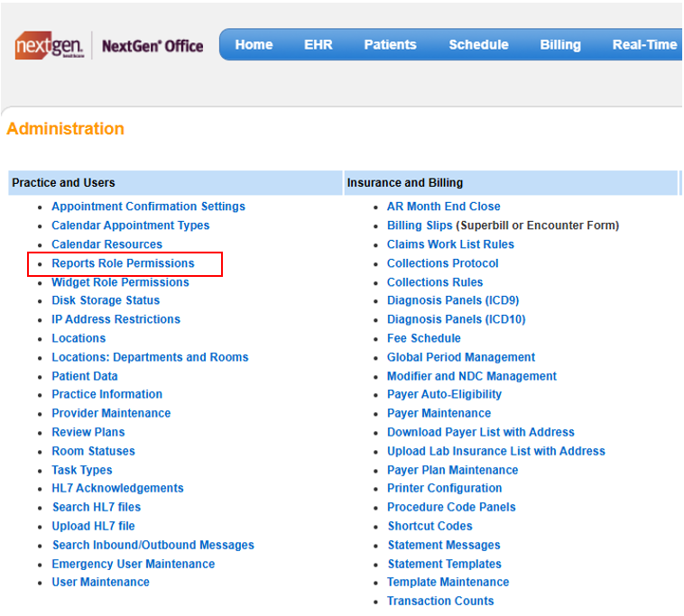Select the Billing tab

pyautogui.click(x=560, y=45)
